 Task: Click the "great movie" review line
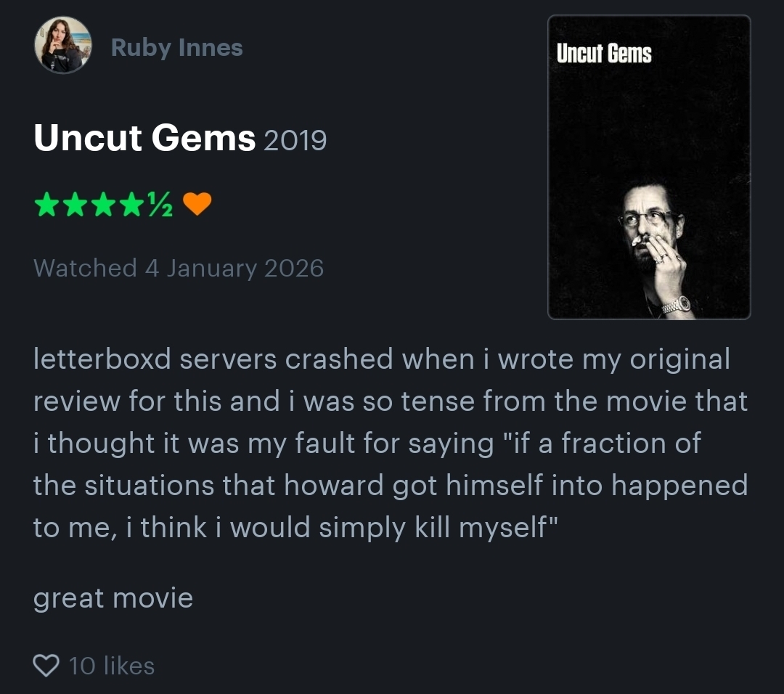click(113, 599)
